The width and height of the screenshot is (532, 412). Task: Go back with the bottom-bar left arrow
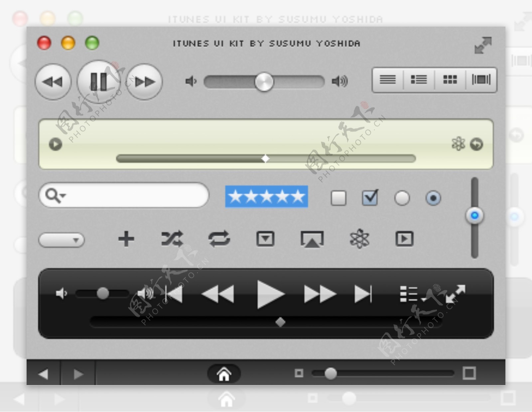pyautogui.click(x=43, y=374)
